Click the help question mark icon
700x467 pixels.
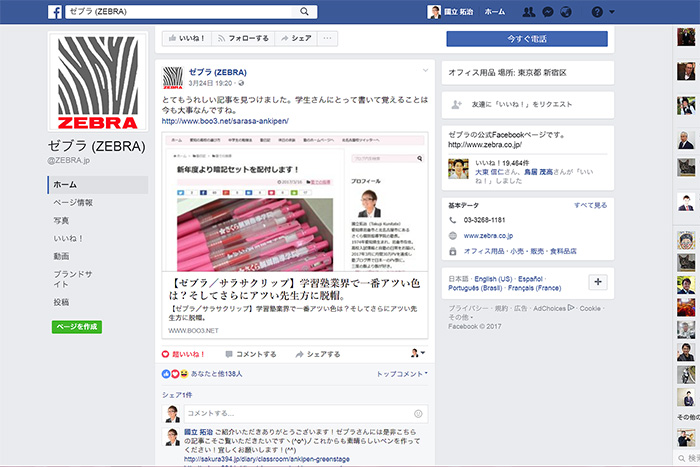(x=596, y=12)
